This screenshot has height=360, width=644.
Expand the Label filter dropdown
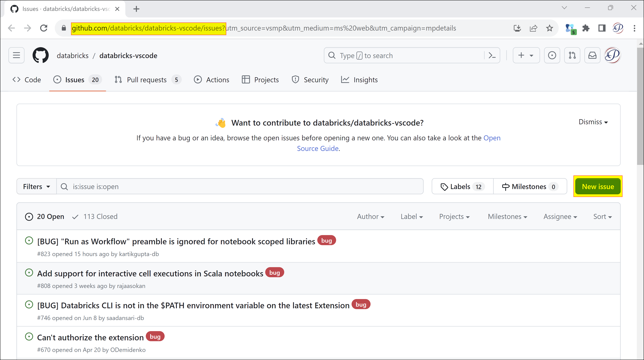click(x=412, y=216)
